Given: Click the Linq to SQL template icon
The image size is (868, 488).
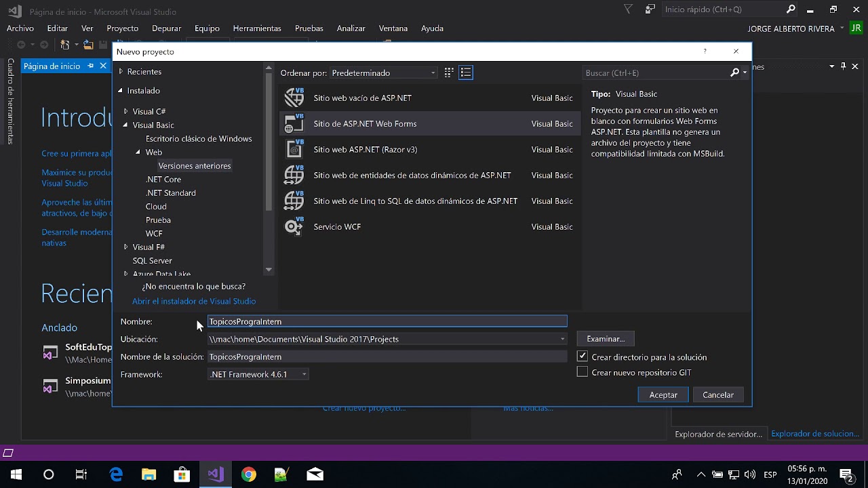Looking at the screenshot, I should [x=294, y=201].
